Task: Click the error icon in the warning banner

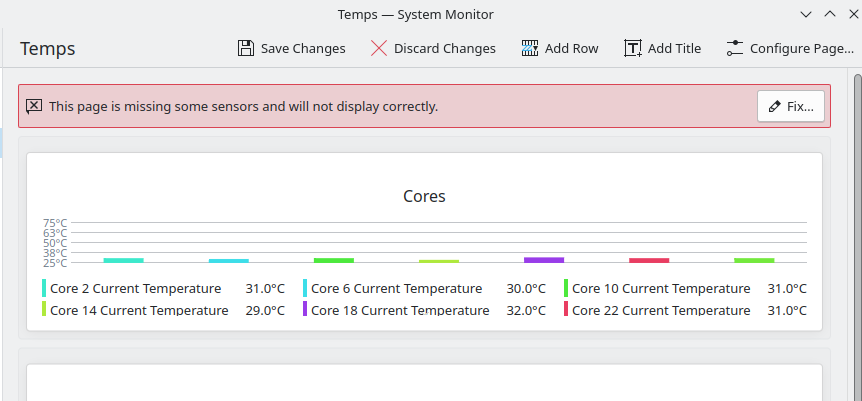Action: coord(34,105)
